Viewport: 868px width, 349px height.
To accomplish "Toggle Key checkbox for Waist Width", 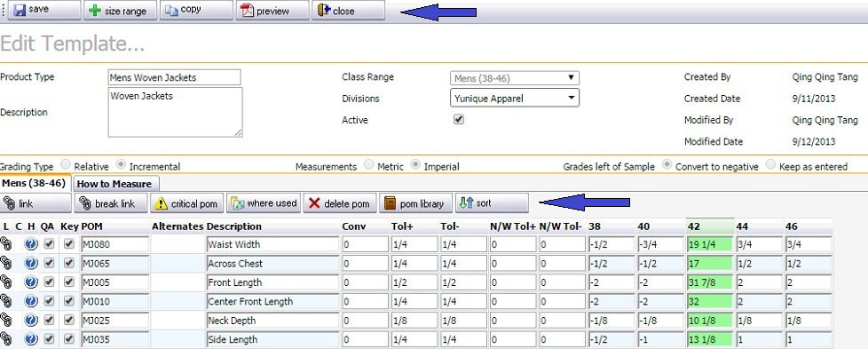I will click(68, 243).
